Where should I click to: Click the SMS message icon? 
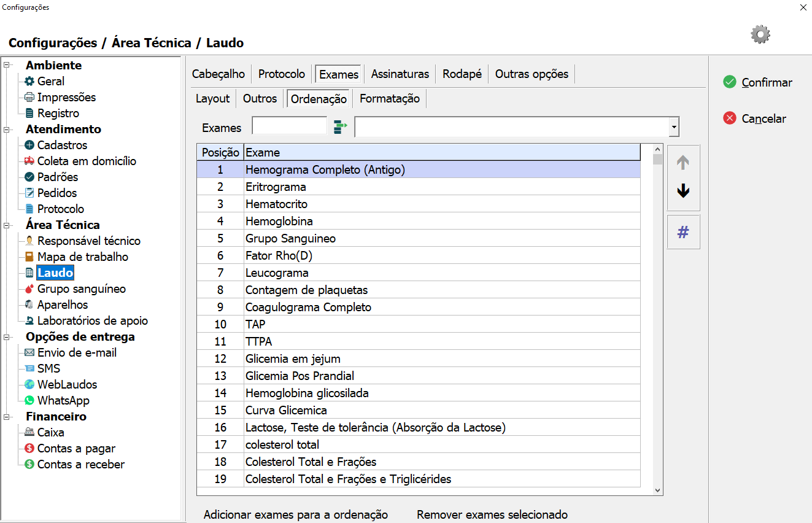pos(29,368)
